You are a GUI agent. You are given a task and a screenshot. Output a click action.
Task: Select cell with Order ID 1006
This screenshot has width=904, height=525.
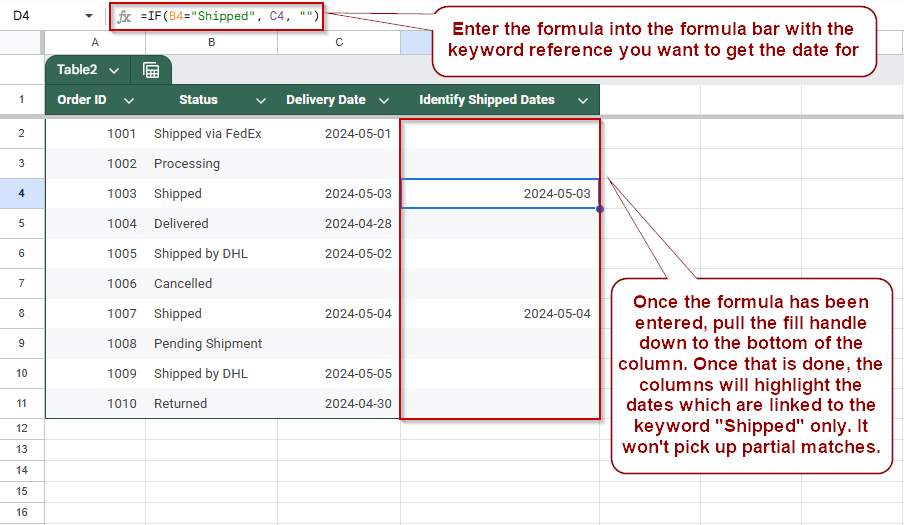(x=95, y=284)
